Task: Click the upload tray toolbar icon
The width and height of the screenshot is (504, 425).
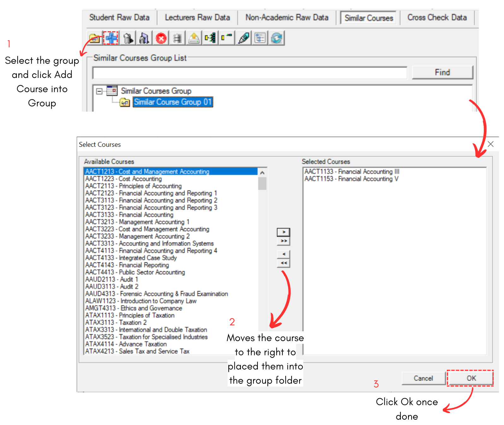Action: [x=194, y=38]
